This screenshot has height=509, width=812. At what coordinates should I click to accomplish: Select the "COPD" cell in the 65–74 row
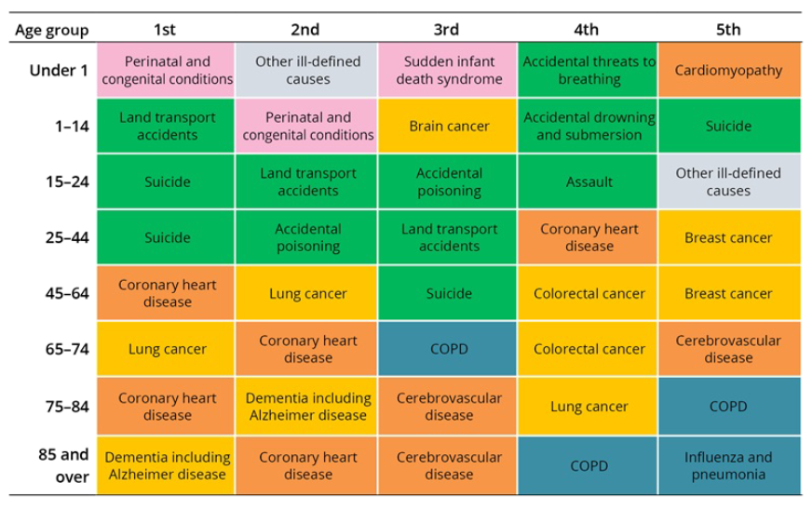(448, 349)
